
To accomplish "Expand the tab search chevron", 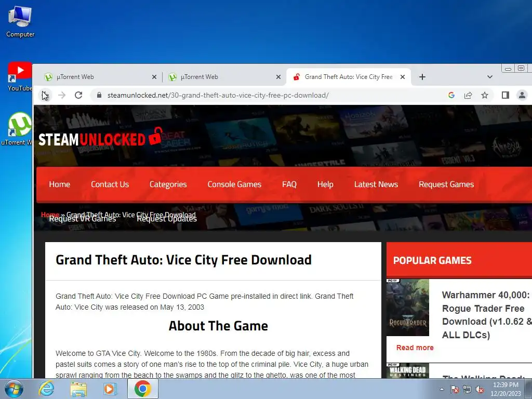I will (489, 77).
